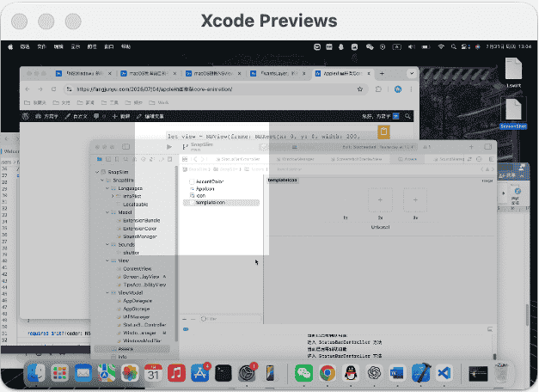Reload the Chrome page

click(53, 89)
